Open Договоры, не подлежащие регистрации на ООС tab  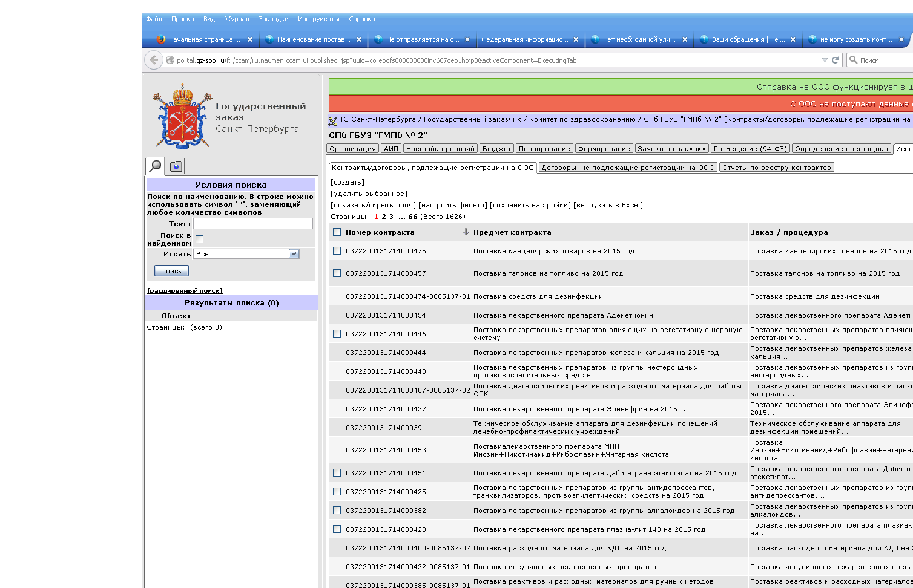click(x=628, y=168)
